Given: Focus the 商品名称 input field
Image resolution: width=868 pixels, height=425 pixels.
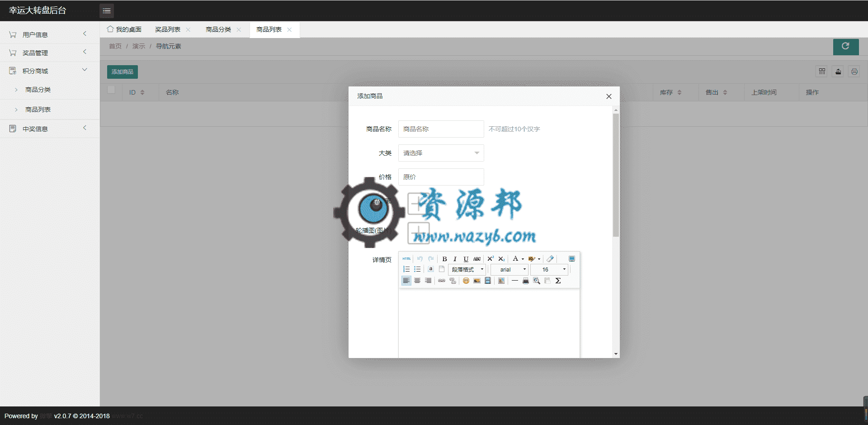Looking at the screenshot, I should click(441, 129).
